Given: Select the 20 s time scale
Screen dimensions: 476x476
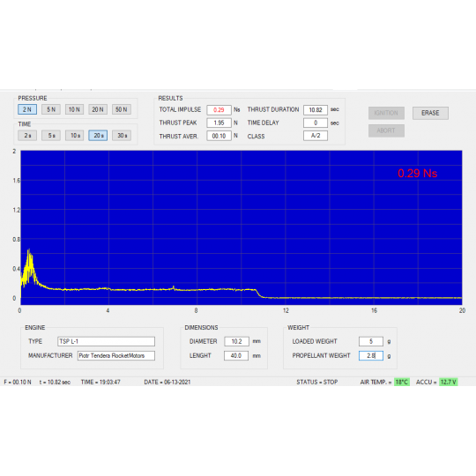Looking at the screenshot, I should pyautogui.click(x=98, y=136).
